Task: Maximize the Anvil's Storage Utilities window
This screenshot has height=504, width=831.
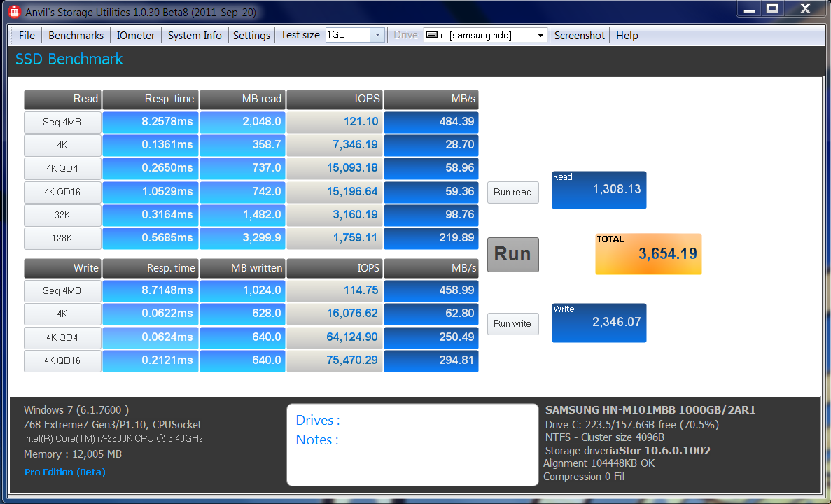Action: [772, 8]
